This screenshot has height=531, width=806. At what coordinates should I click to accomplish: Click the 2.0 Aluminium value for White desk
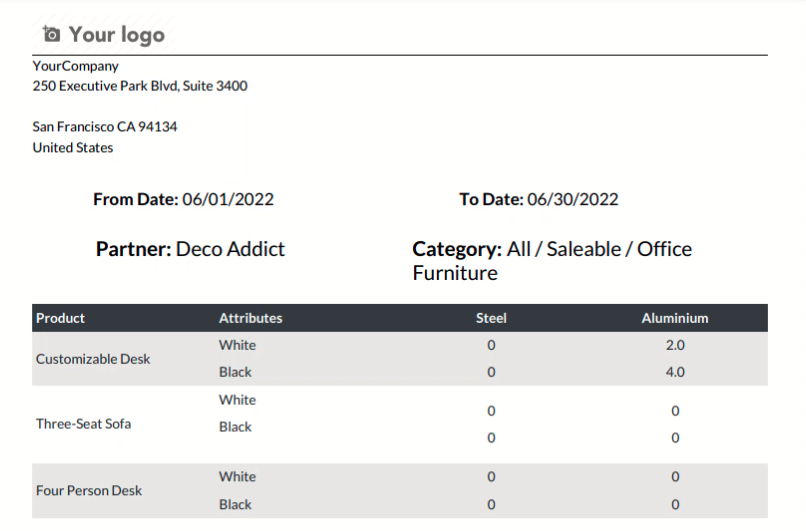point(675,345)
